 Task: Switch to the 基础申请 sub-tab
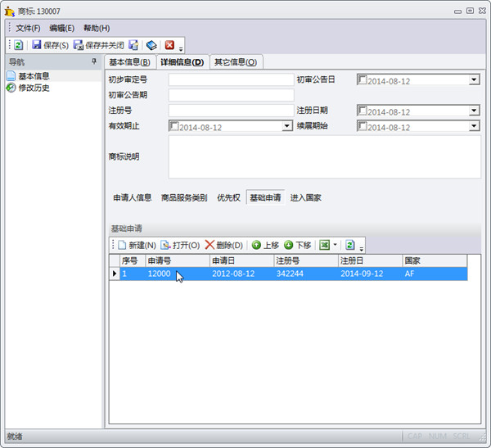click(x=265, y=197)
